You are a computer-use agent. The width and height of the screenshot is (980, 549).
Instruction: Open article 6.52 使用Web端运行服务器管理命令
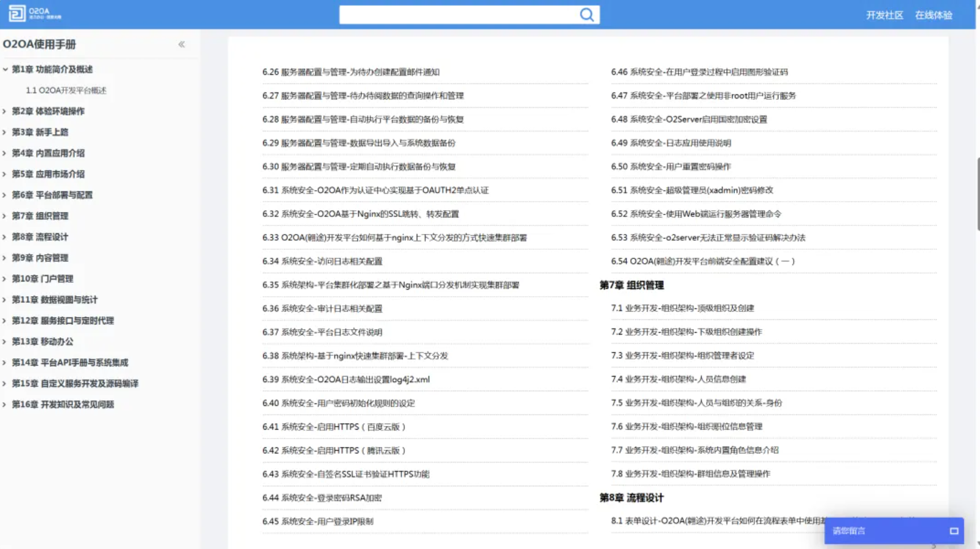[696, 214]
